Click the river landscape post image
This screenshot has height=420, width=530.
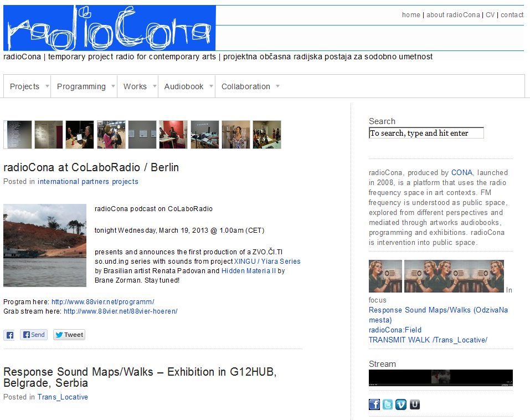[45, 245]
